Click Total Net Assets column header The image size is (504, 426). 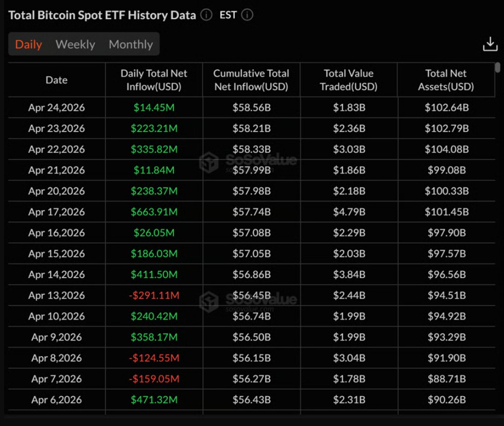446,80
